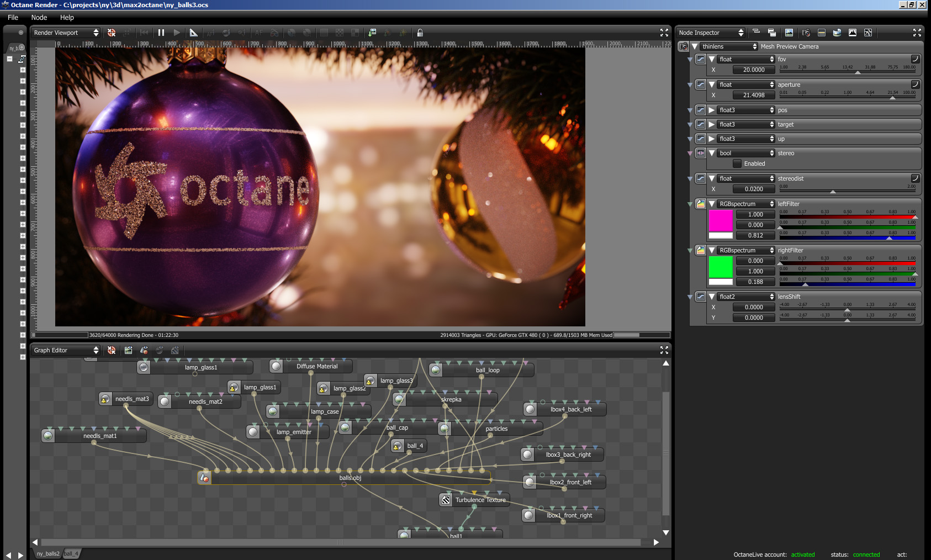The image size is (931, 560).
Task: Click the camera icon in Node Inspector toolbar
Action: 806,33
